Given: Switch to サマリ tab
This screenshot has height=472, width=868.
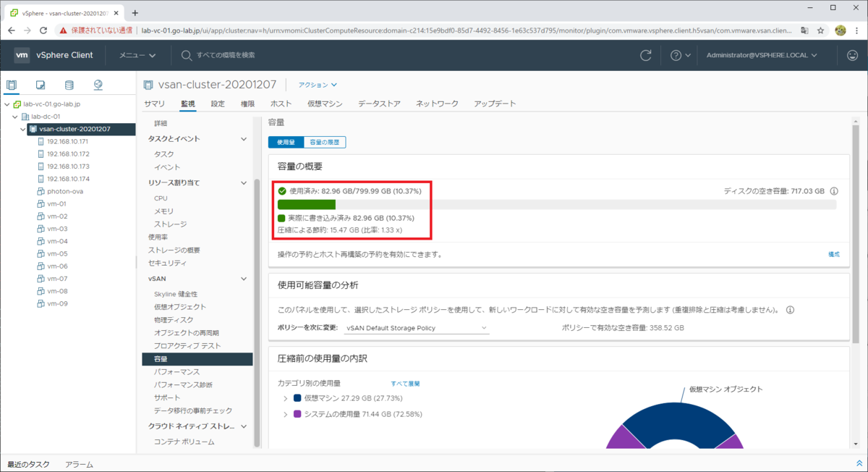Looking at the screenshot, I should 154,104.
